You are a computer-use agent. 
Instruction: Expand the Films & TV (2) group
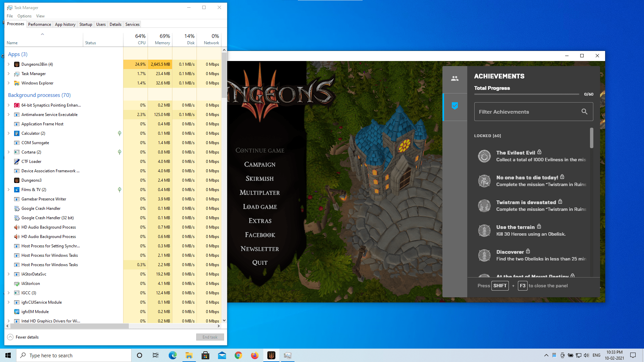(9, 190)
